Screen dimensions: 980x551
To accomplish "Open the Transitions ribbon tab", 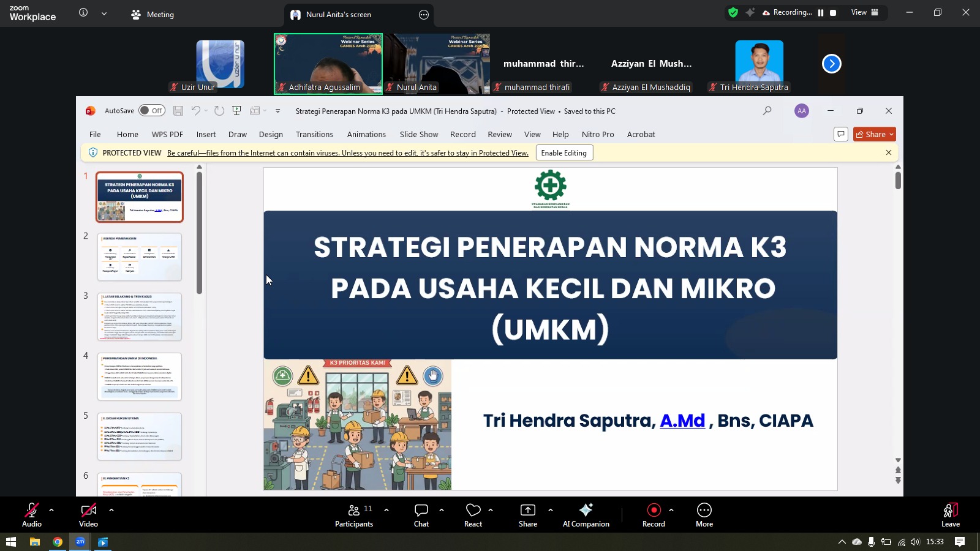I will coord(314,135).
